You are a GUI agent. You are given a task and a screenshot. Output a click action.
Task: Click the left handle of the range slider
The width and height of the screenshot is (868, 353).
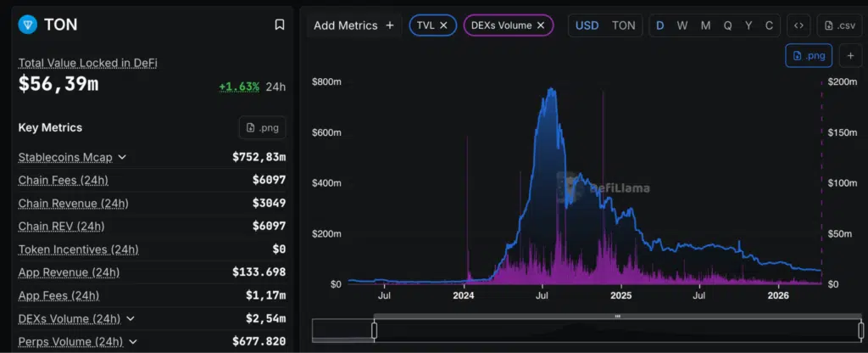(x=374, y=329)
